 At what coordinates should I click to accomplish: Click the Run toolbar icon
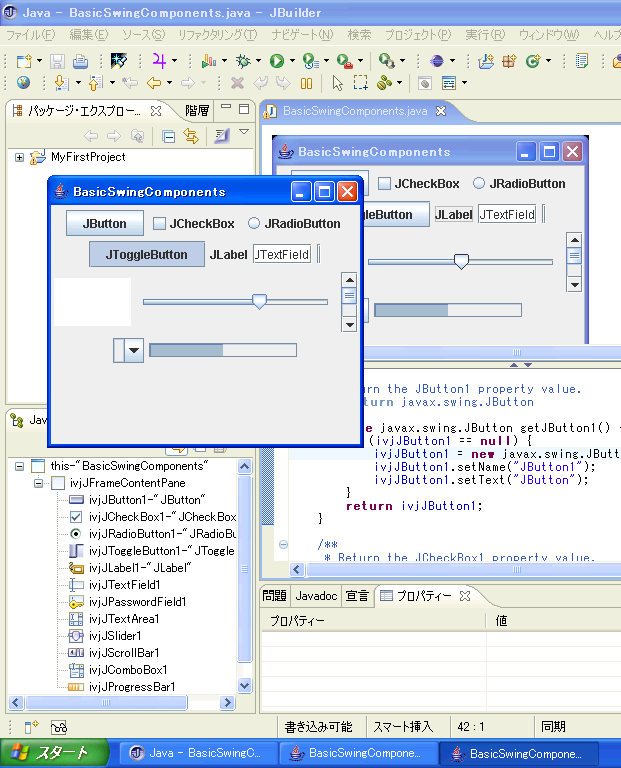point(276,61)
